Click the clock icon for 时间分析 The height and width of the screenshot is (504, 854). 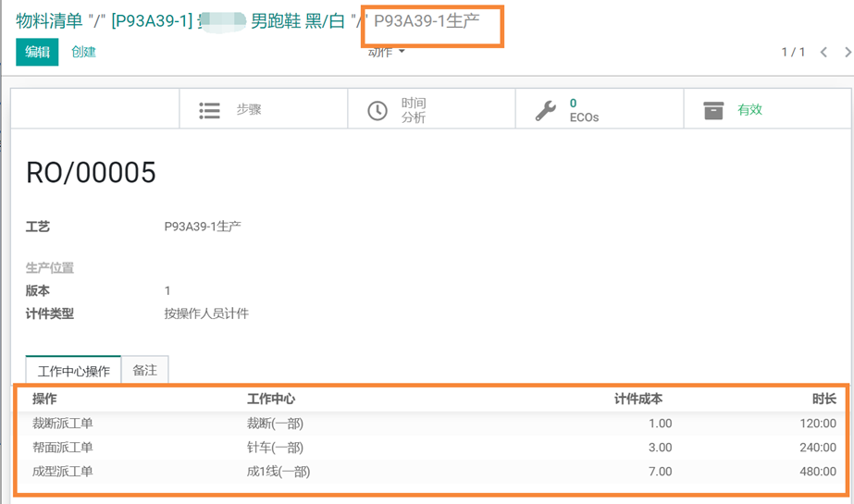click(377, 110)
